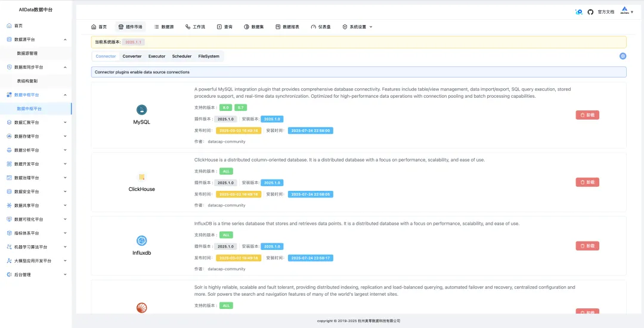Click the 数据源平台 sidebar icon
Screen dimensions: 644x328
coord(9,39)
